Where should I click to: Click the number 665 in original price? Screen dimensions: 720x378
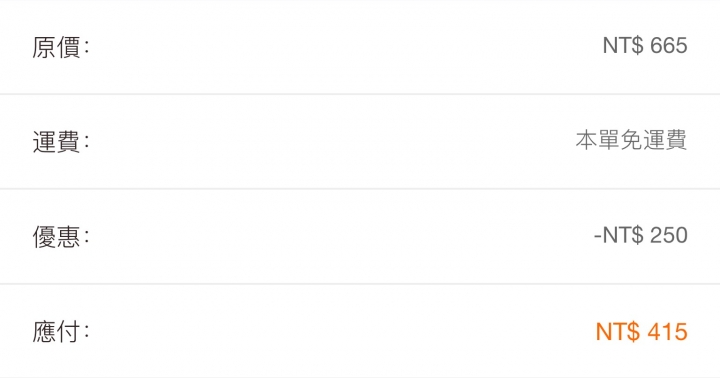coord(669,45)
